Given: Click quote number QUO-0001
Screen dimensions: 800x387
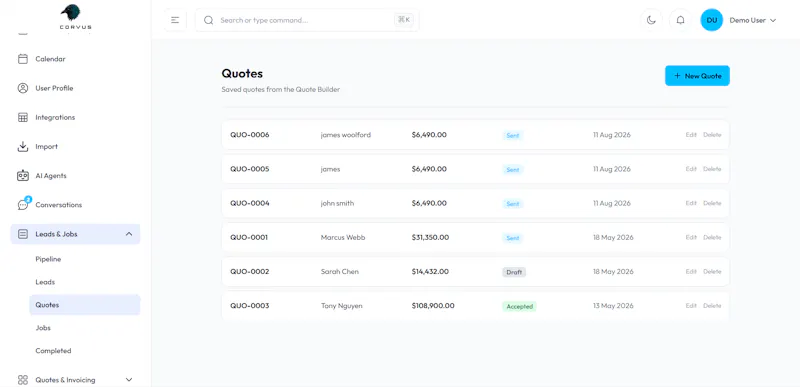Looking at the screenshot, I should point(249,237).
